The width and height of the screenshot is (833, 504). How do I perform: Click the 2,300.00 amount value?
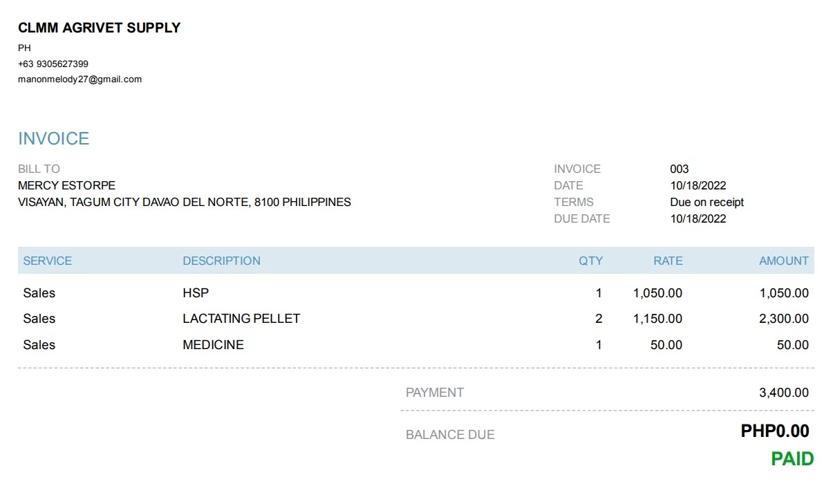pos(783,319)
